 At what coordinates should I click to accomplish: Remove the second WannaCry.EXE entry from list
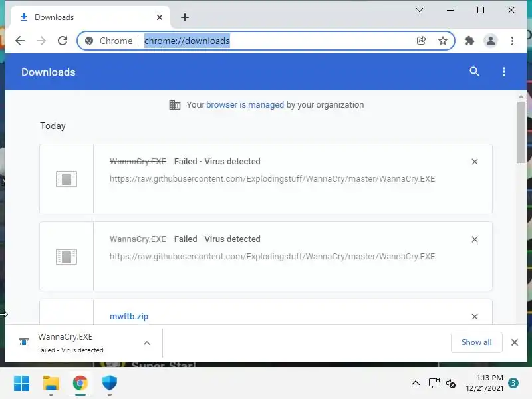pyautogui.click(x=475, y=239)
